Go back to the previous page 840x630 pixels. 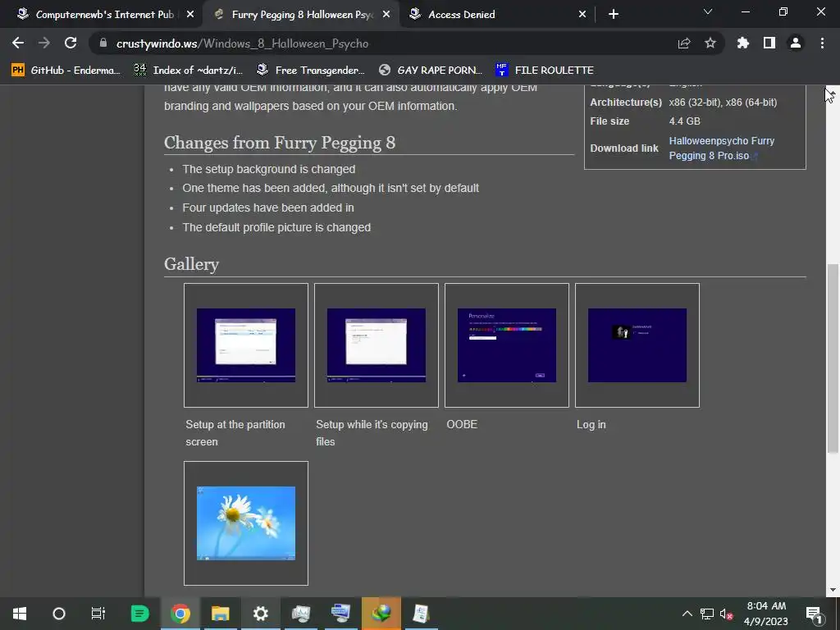(x=18, y=43)
